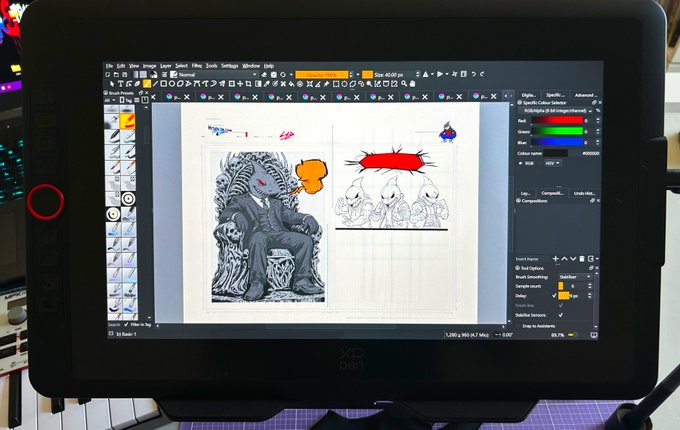Viewport: 680px width, 430px height.
Task: Switch to the Undo History tab
Action: [584, 193]
